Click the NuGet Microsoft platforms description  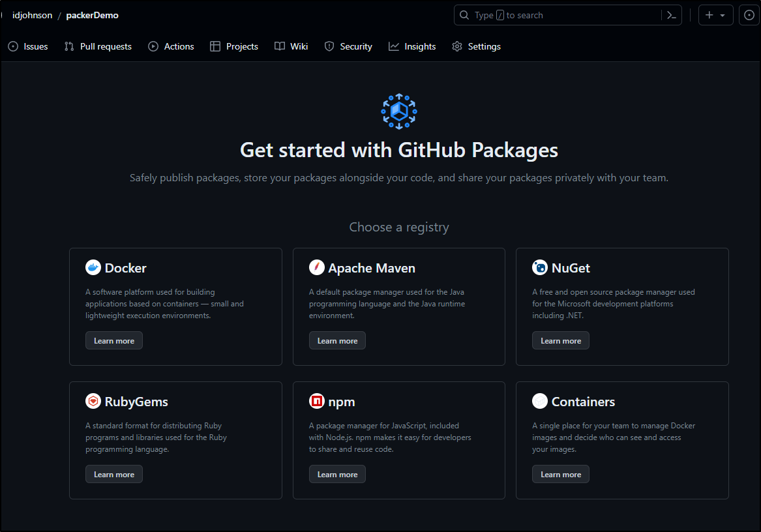tap(614, 304)
